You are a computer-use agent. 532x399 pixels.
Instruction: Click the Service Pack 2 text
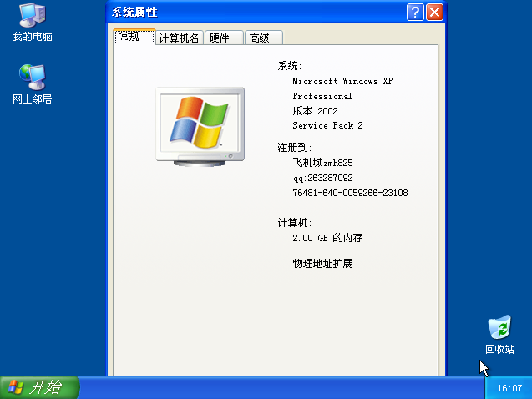pyautogui.click(x=327, y=125)
